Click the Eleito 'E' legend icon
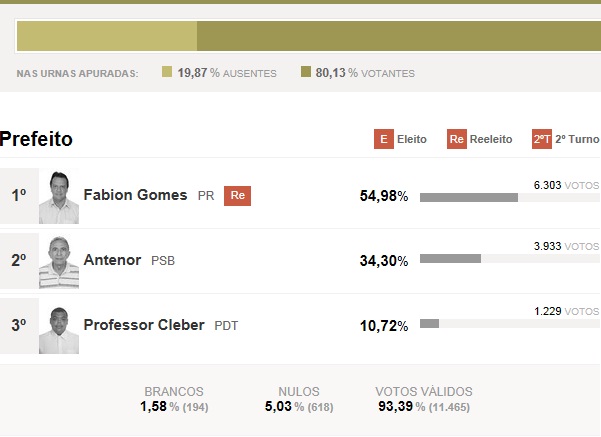This screenshot has width=601, height=437. 384,139
